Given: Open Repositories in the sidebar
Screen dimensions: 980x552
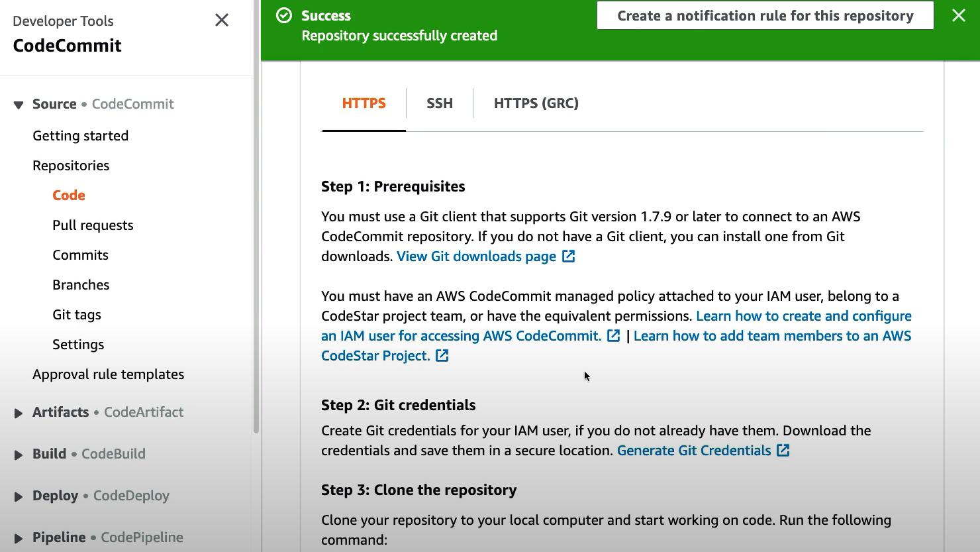Looking at the screenshot, I should 71,165.
